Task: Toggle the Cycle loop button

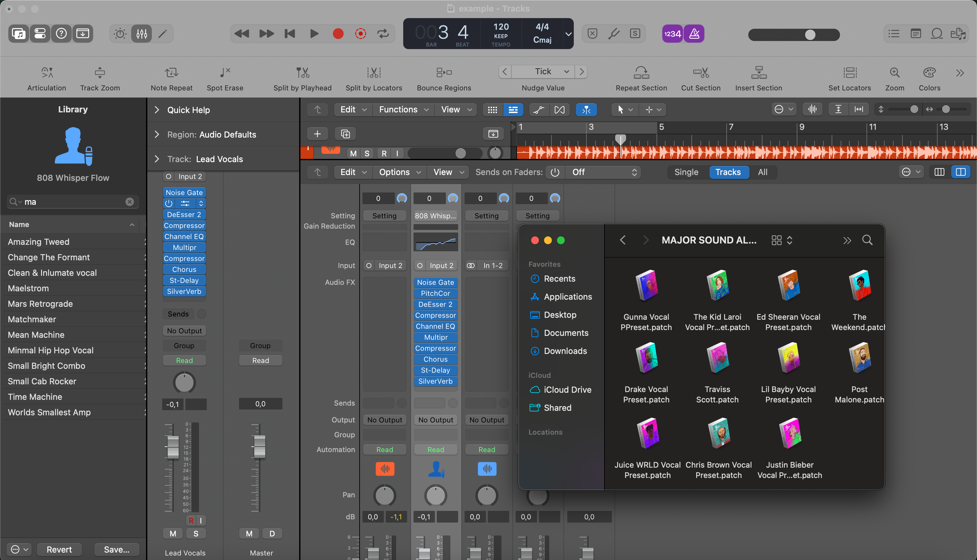Action: coord(383,34)
